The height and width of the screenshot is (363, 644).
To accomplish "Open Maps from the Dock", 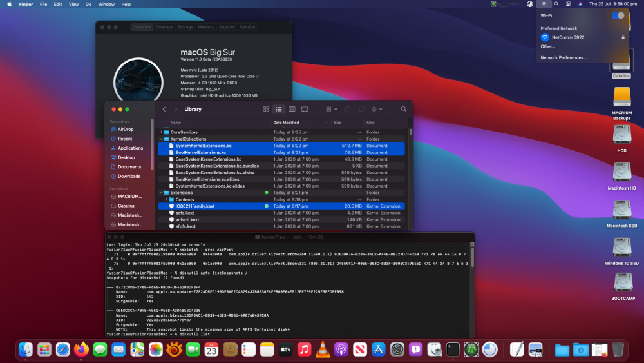I will point(137,349).
